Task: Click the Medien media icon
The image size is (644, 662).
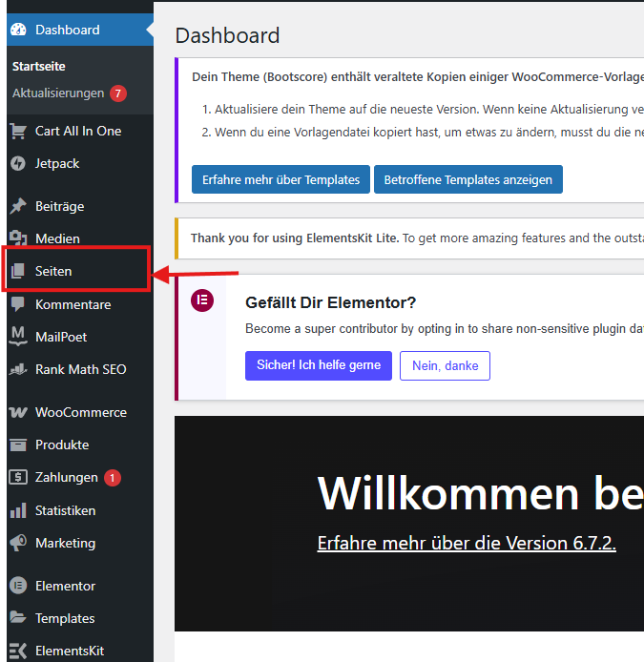Action: [x=17, y=238]
